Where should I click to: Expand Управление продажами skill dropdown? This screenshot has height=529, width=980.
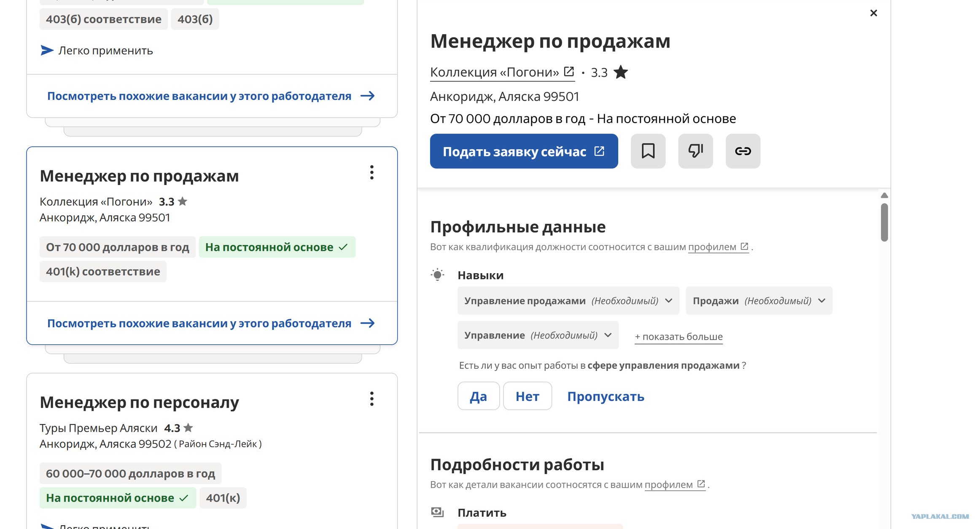point(568,301)
